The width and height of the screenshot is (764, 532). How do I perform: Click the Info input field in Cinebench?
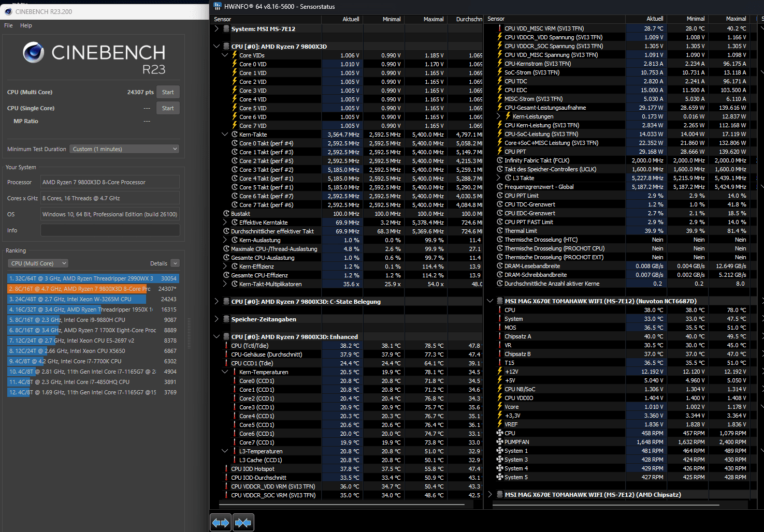coord(110,230)
